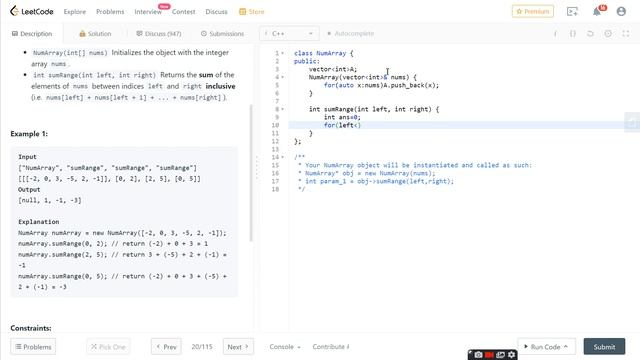Submit the solution
This screenshot has width=640, height=360.
(604, 347)
